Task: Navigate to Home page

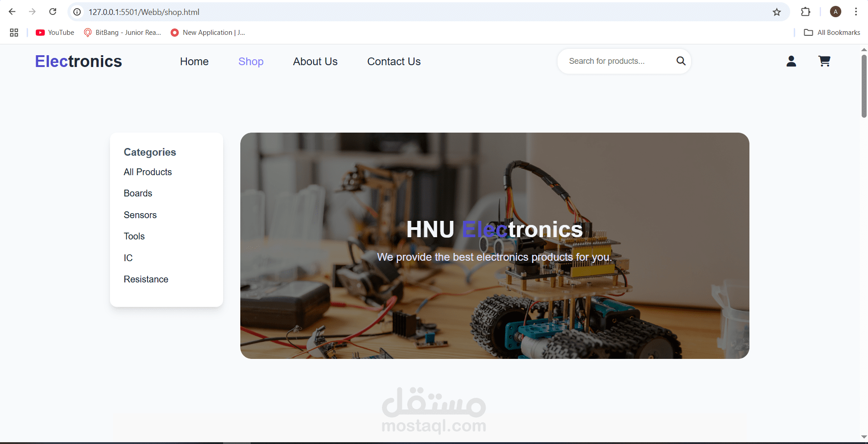Action: click(x=194, y=62)
